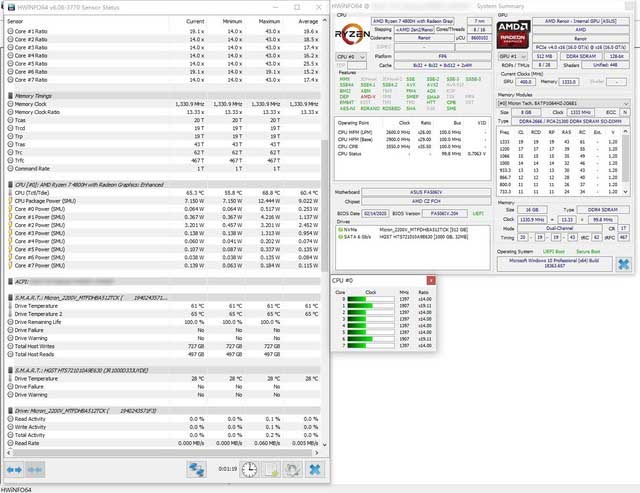Click the Drive Temperature 2 thermometer icon

pyautogui.click(x=11, y=314)
